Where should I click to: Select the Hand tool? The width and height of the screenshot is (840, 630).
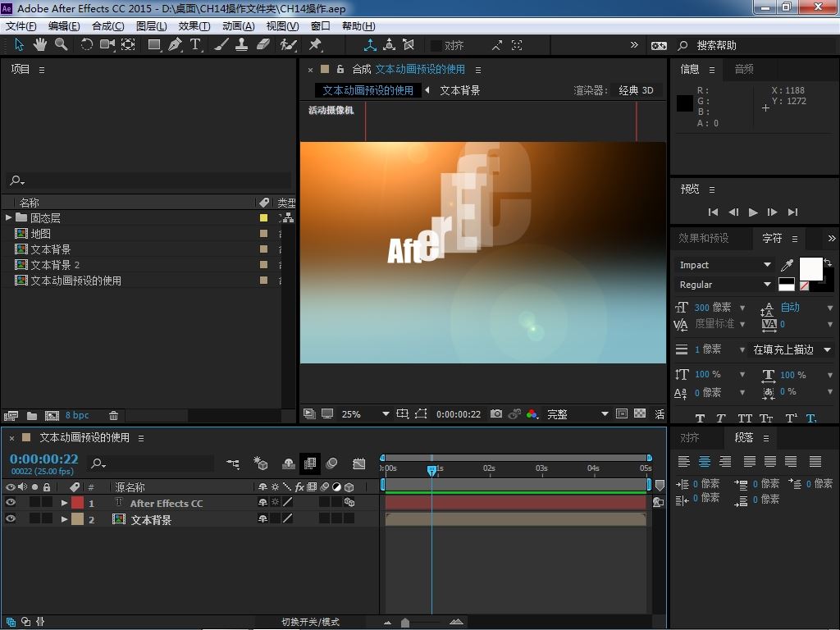[x=40, y=45]
